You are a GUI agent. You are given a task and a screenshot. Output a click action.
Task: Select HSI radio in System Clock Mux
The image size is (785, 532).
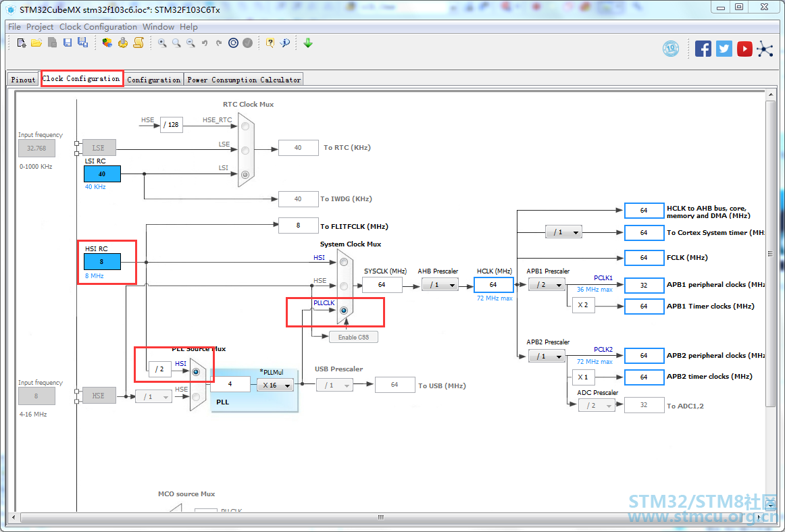(344, 262)
